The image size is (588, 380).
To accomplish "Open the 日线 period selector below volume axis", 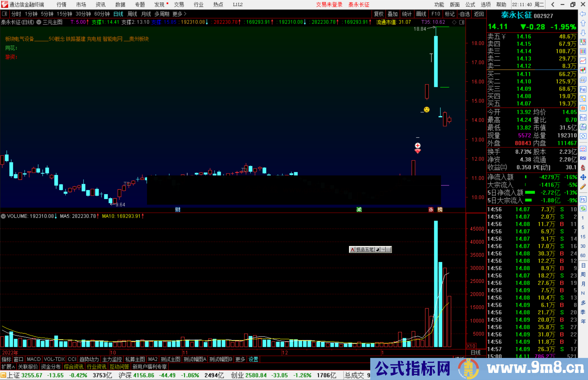I will click(476, 352).
